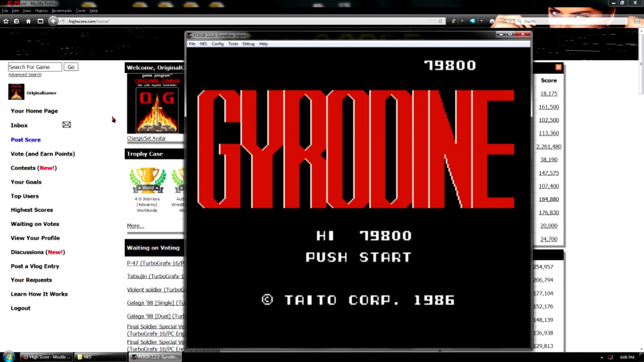This screenshot has width=644, height=362.
Task: Click the More... link under Trophy Case
Action: click(135, 226)
